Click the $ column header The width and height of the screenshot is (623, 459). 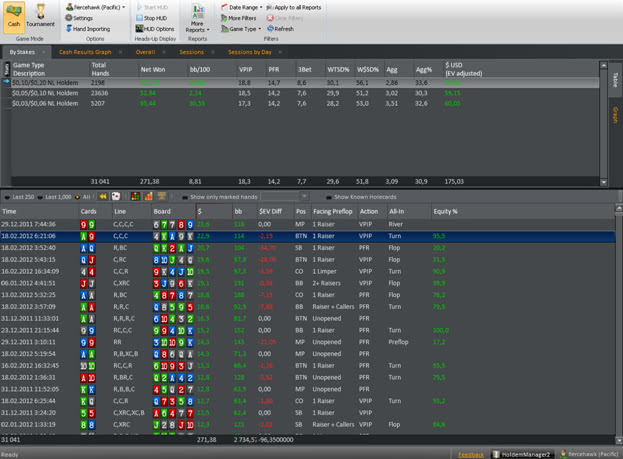[214, 211]
